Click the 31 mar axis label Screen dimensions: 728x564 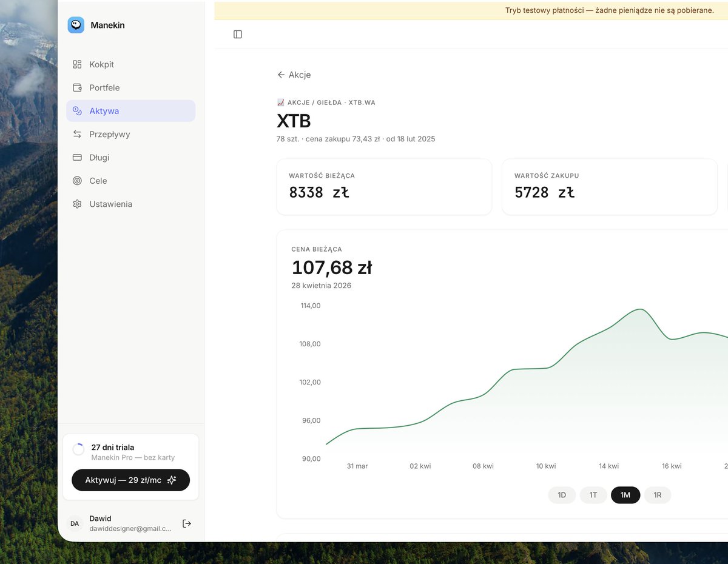pyautogui.click(x=357, y=466)
